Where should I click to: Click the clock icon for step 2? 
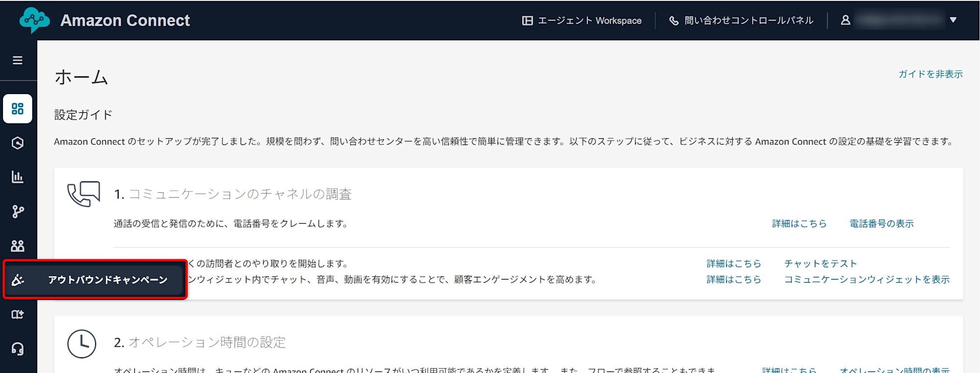point(82,344)
